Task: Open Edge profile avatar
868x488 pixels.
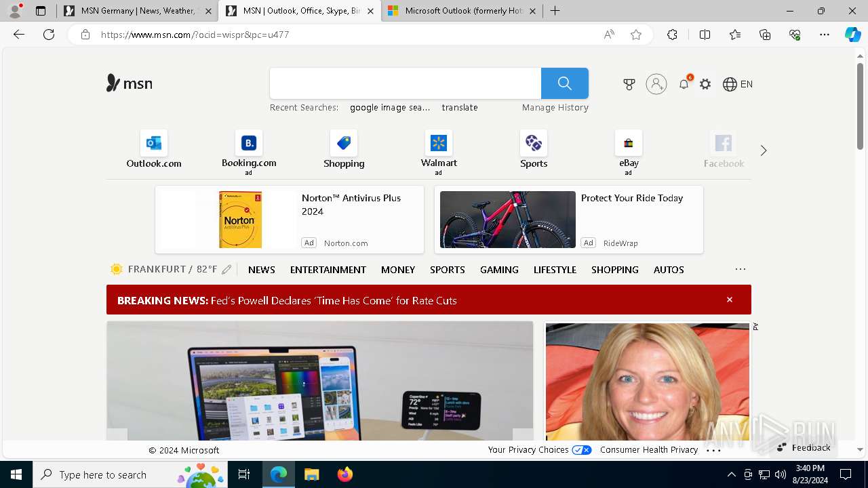Action: (x=15, y=11)
